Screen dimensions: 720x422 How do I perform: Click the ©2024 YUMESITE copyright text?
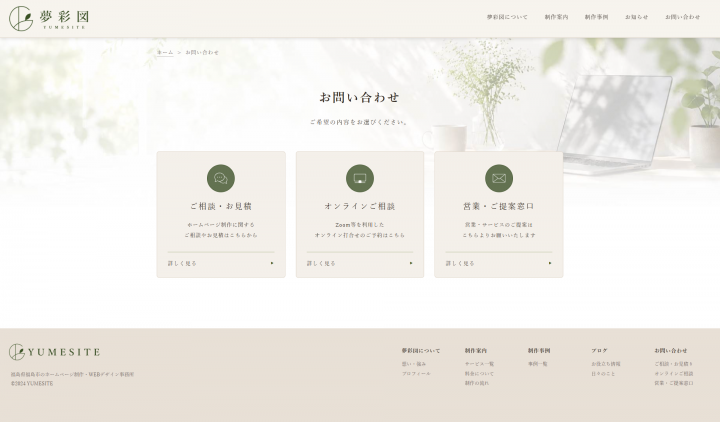[x=32, y=383]
